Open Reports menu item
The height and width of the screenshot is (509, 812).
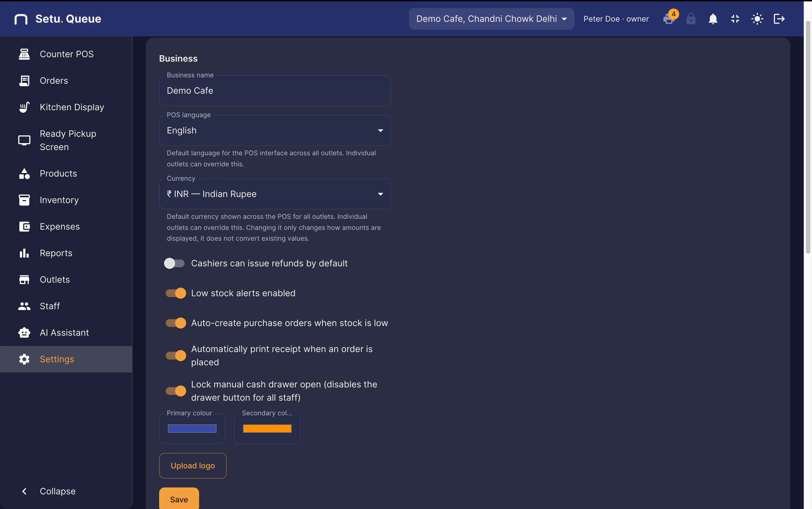[x=66, y=253]
